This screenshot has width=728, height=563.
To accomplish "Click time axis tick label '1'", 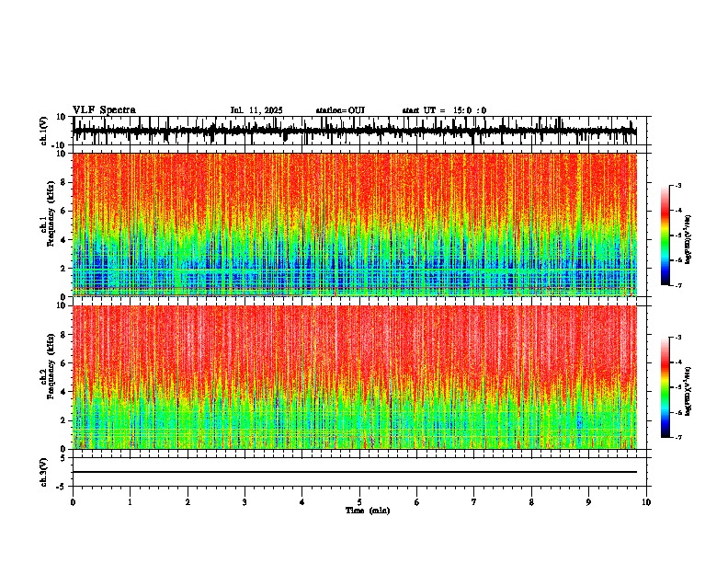I will (x=130, y=502).
